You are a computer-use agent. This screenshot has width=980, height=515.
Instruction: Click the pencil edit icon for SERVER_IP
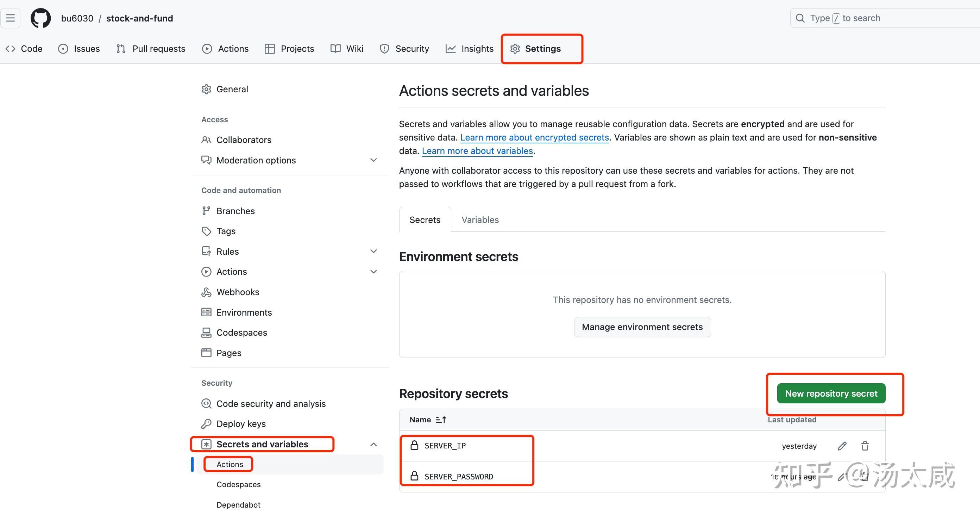842,446
